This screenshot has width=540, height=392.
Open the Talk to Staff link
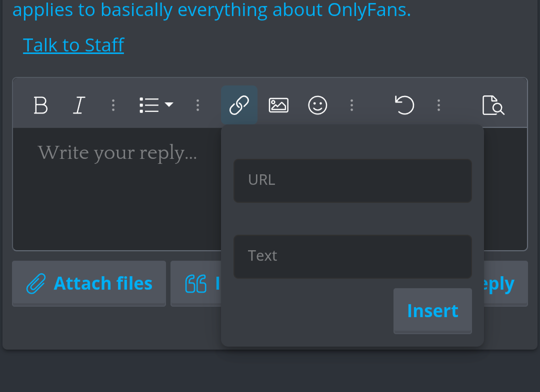click(73, 45)
